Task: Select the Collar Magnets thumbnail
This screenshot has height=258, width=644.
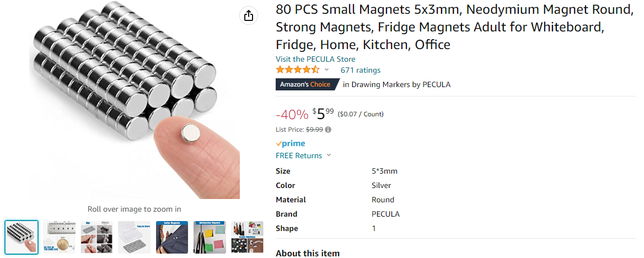Action: pyautogui.click(x=171, y=237)
